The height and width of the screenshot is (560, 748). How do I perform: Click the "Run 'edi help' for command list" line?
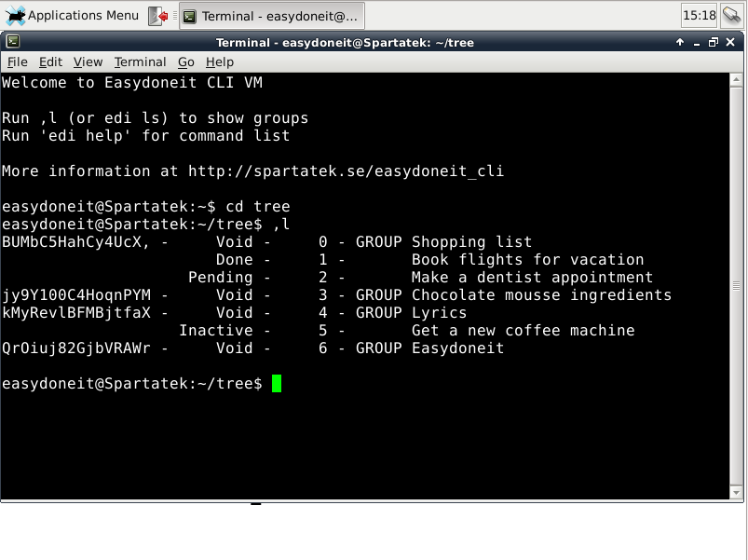pyautogui.click(x=146, y=135)
